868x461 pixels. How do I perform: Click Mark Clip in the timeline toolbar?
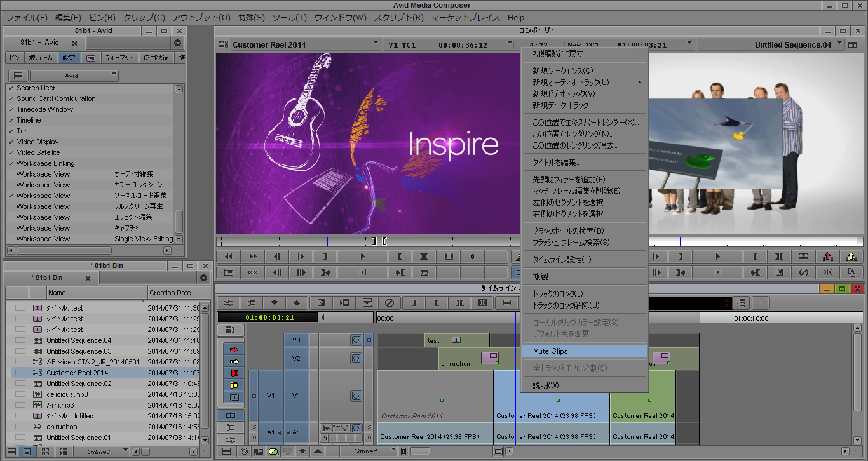point(459,303)
